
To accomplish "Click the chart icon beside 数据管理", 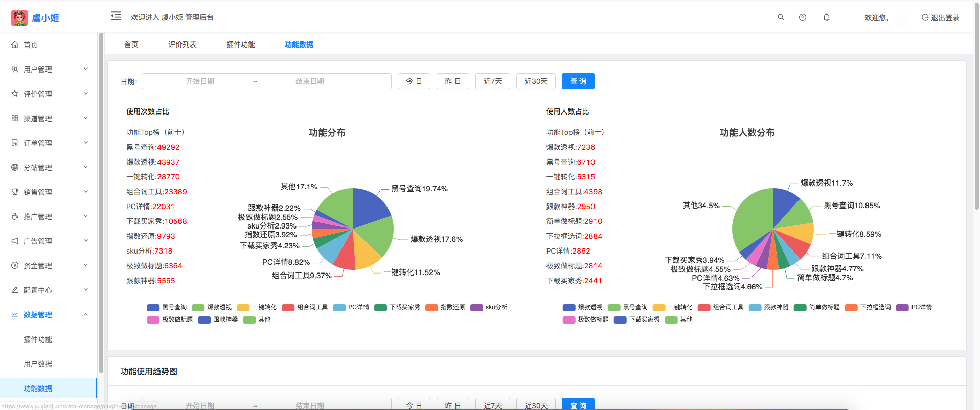I will coord(15,314).
